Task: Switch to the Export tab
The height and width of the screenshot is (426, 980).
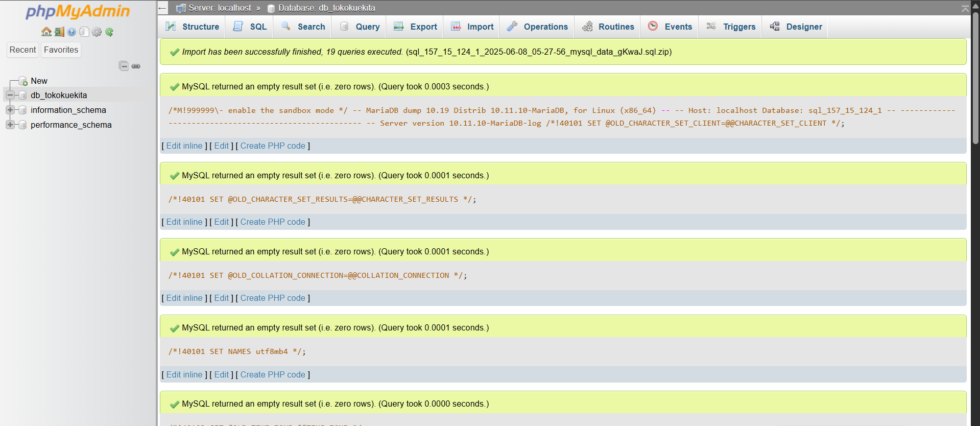Action: 415,27
